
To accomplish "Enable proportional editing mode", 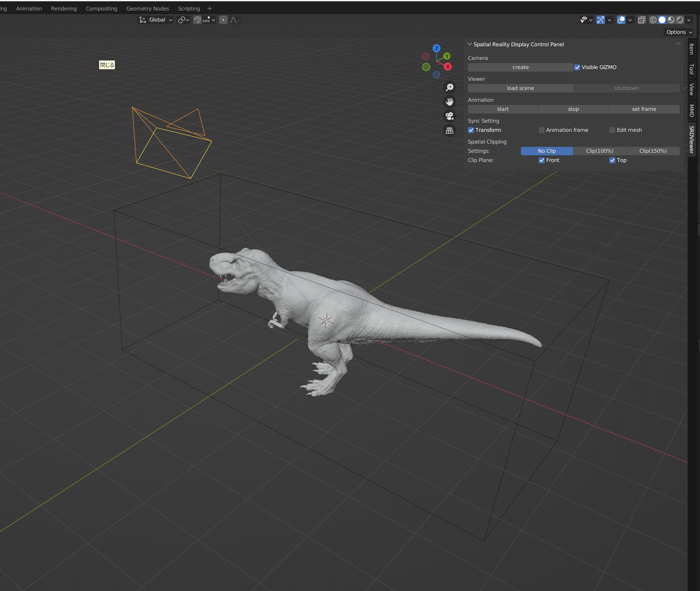I will [x=223, y=20].
